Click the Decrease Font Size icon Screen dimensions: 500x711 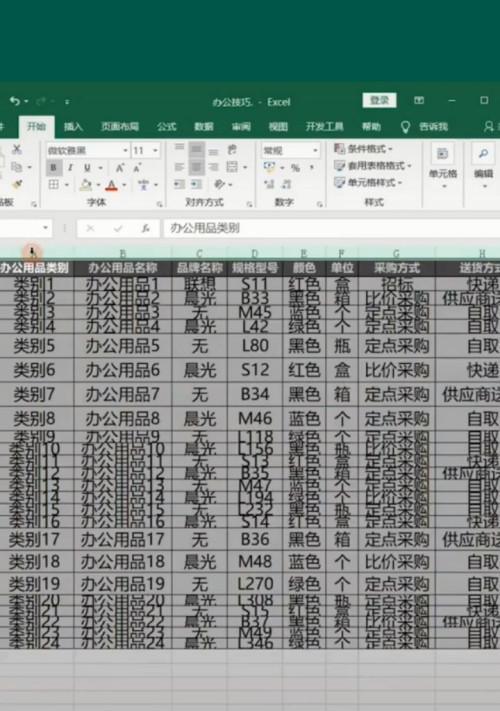point(137,168)
